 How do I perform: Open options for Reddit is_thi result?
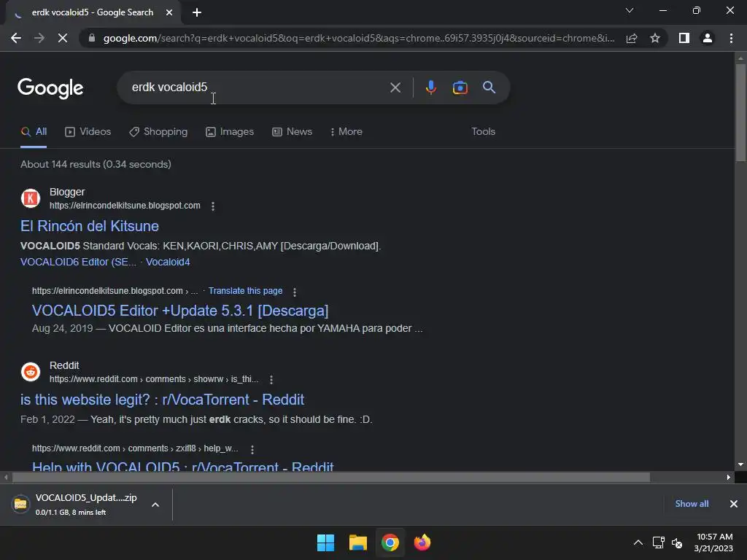[271, 379]
